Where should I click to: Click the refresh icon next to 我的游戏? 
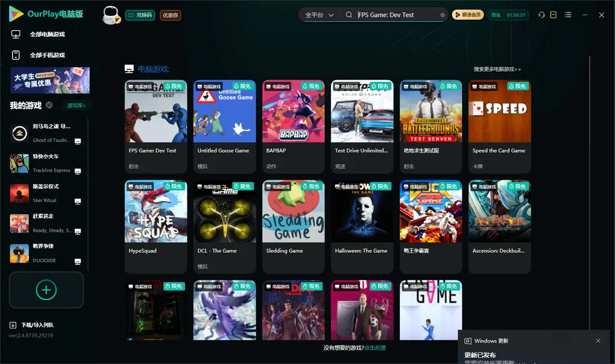pyautogui.click(x=49, y=105)
